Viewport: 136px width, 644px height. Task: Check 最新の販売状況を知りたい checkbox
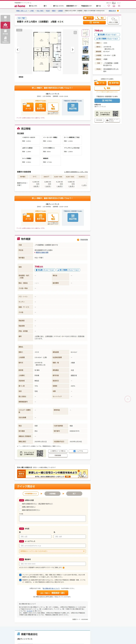[20, 510]
